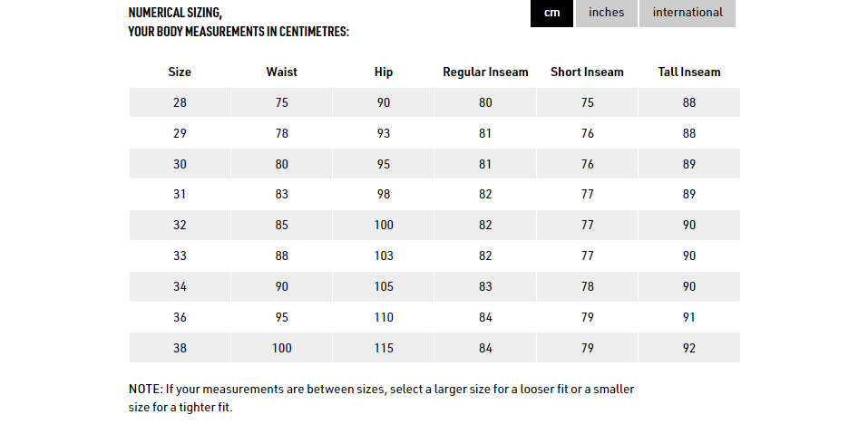The image size is (868, 424).
Task: Select the size 28 row cell
Action: (x=180, y=102)
